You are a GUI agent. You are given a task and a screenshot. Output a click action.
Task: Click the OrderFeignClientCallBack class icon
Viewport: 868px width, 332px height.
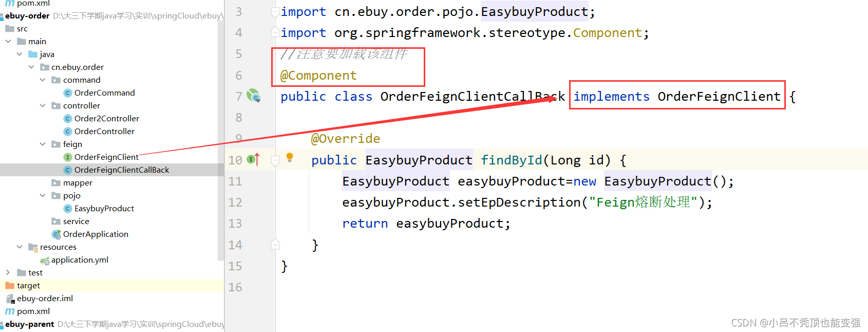coord(67,170)
